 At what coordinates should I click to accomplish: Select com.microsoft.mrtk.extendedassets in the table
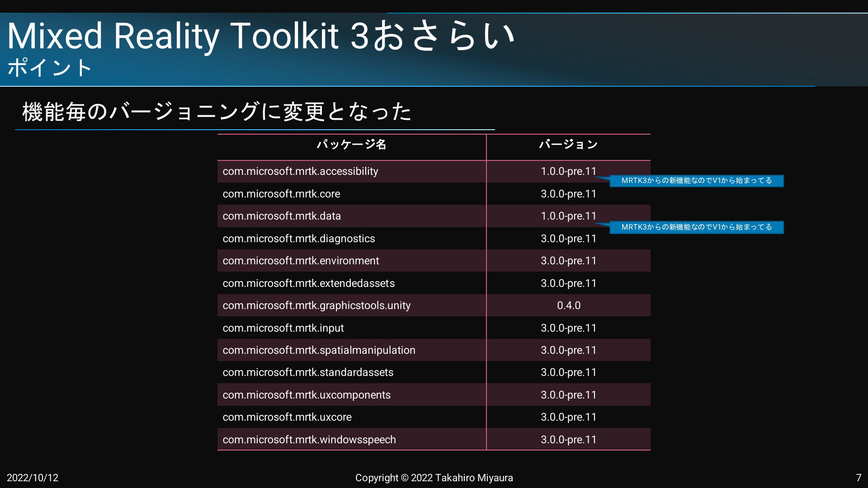click(x=308, y=283)
